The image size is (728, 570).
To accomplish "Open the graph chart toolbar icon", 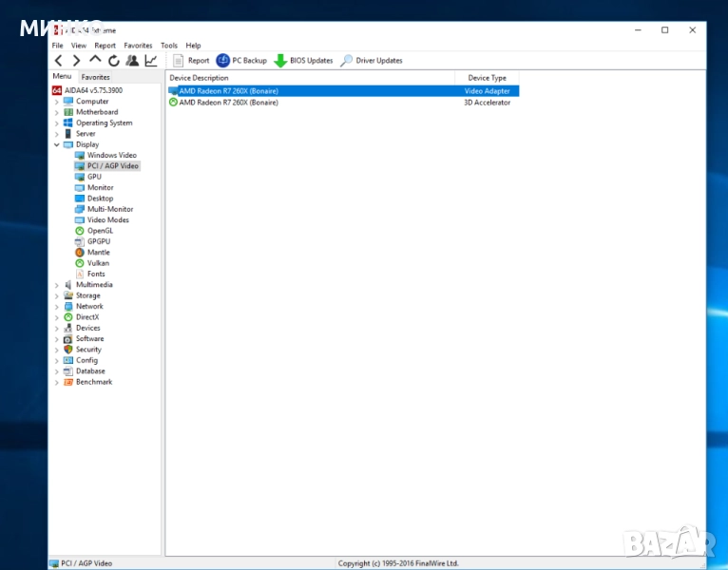I will tap(150, 61).
